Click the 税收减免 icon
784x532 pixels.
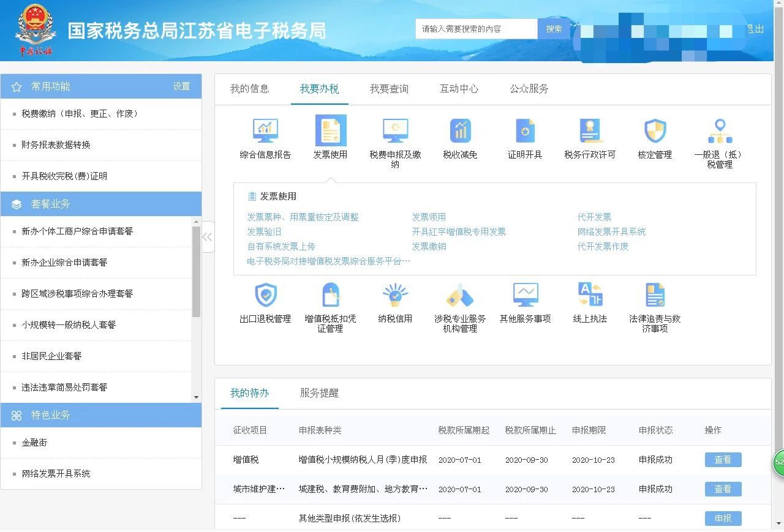pyautogui.click(x=460, y=130)
